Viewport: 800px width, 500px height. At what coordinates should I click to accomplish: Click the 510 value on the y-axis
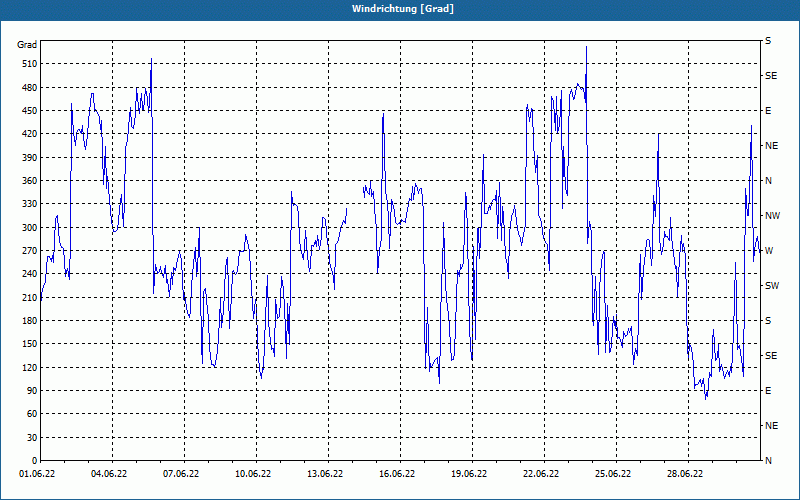click(x=30, y=64)
